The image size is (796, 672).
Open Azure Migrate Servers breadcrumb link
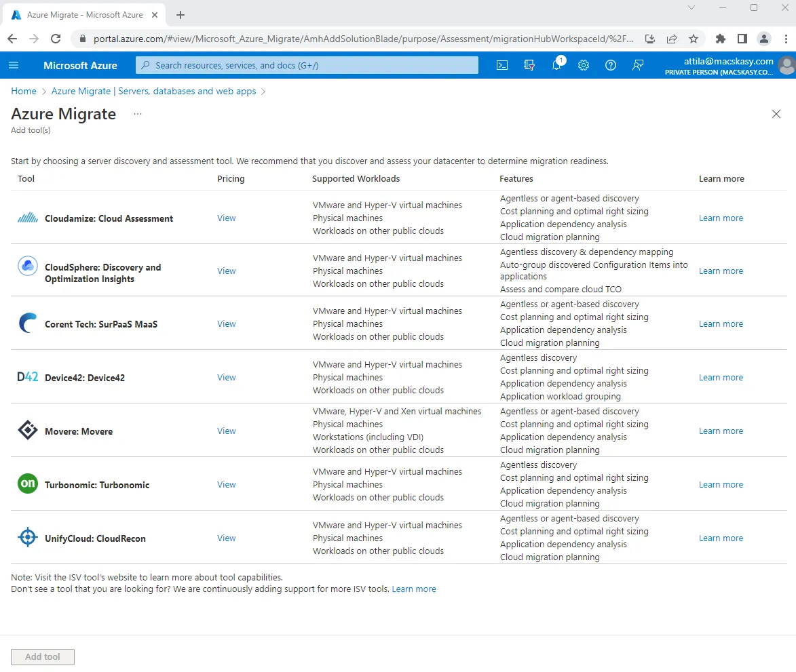(153, 92)
